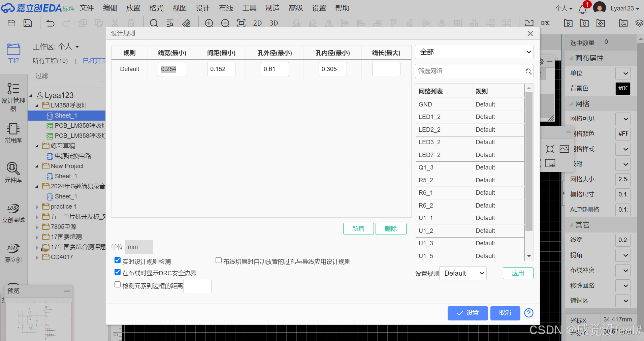Image resolution: width=644 pixels, height=341 pixels.
Task: Enable check element-to-outline distance
Action: click(x=118, y=284)
